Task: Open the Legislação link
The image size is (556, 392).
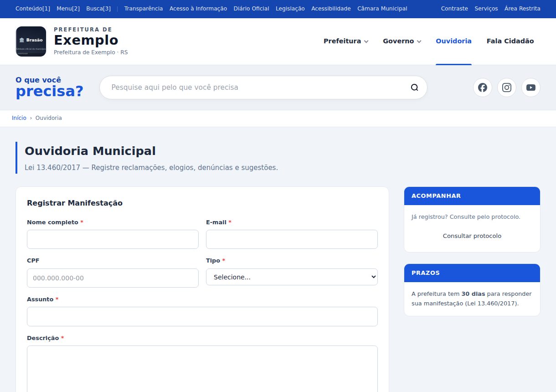Action: (x=290, y=9)
